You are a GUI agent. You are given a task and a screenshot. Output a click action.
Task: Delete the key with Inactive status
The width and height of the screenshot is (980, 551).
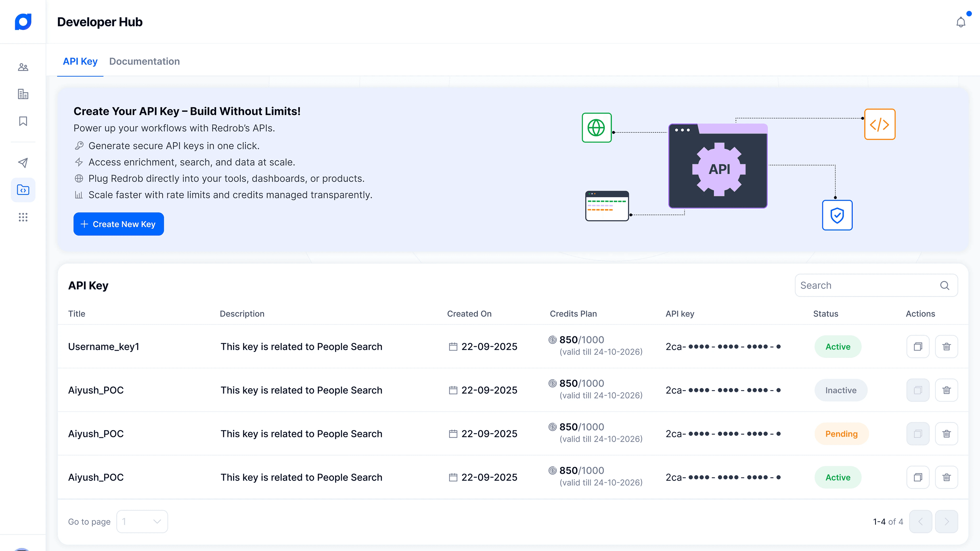pos(946,390)
